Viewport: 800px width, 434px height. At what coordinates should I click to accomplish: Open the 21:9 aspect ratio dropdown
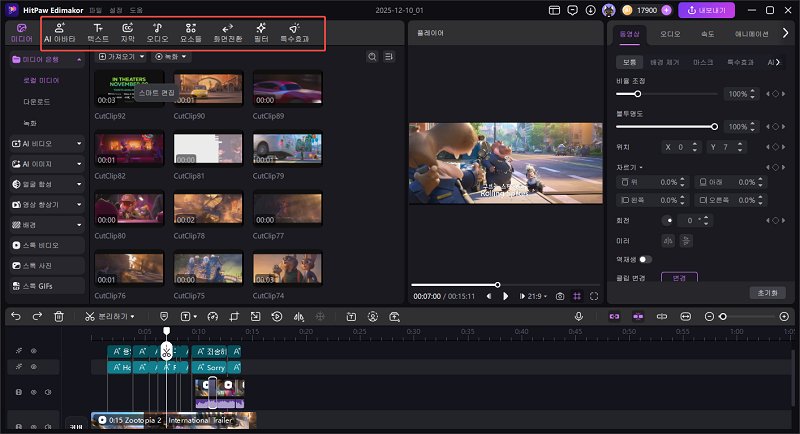coord(535,296)
